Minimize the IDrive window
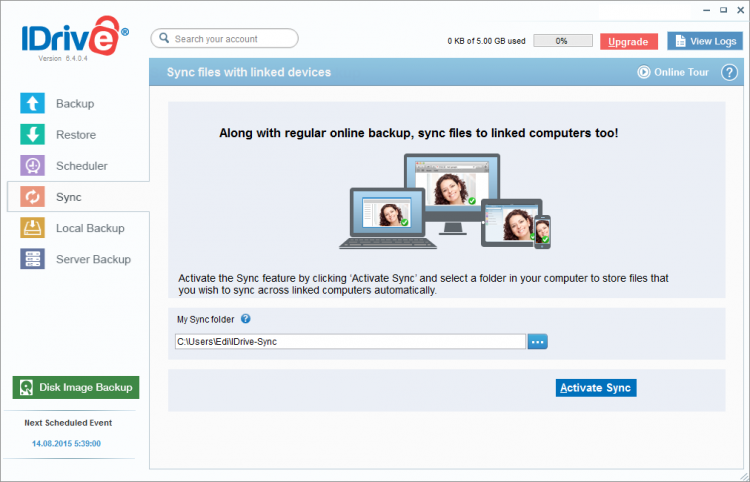750x482 pixels. pyautogui.click(x=707, y=10)
